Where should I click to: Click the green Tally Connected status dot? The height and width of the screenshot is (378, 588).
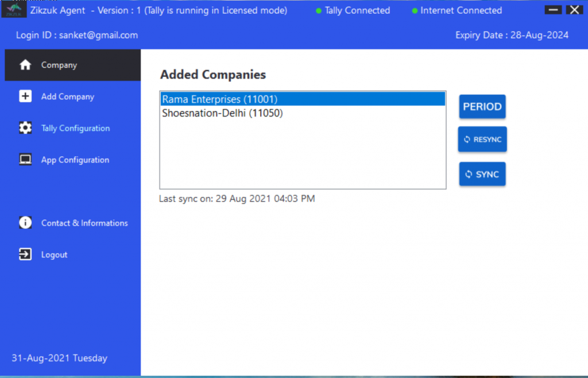point(319,11)
